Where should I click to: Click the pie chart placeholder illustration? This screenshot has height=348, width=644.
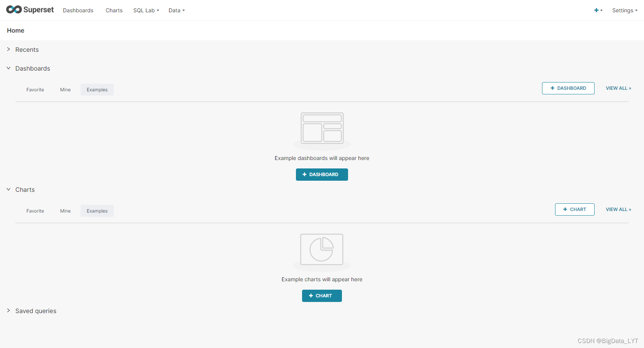point(322,250)
